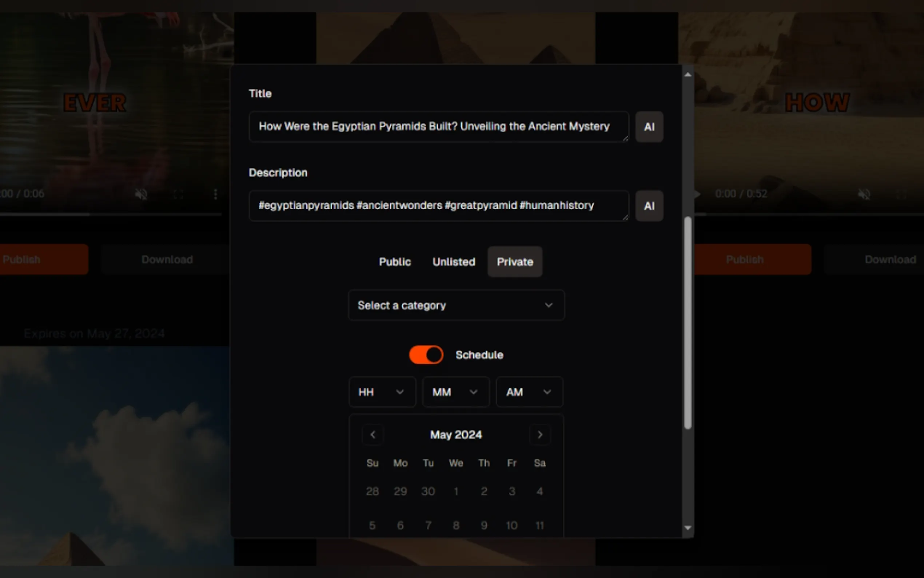Go to previous month in calendar
Image resolution: width=924 pixels, height=578 pixels.
coord(373,435)
